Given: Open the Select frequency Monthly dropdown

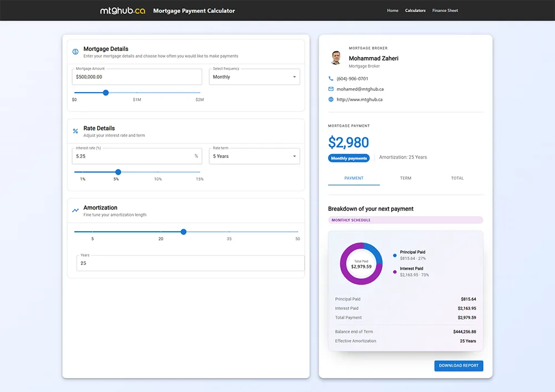Looking at the screenshot, I should pos(255,77).
